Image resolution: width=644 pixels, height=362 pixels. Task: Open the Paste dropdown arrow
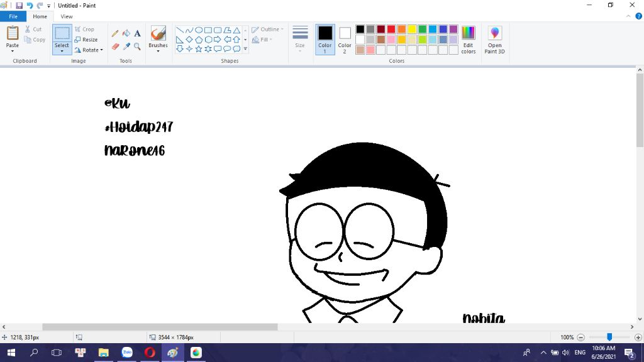13,51
